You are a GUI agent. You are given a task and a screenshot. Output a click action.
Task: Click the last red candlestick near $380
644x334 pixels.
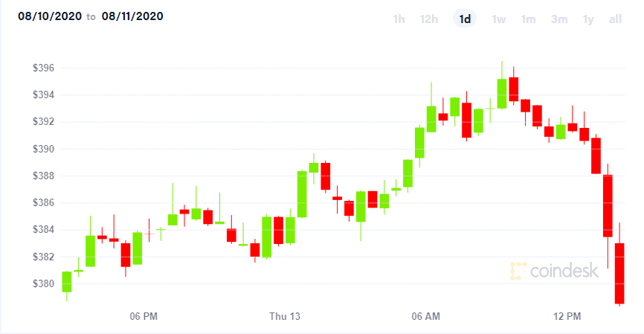(619, 274)
